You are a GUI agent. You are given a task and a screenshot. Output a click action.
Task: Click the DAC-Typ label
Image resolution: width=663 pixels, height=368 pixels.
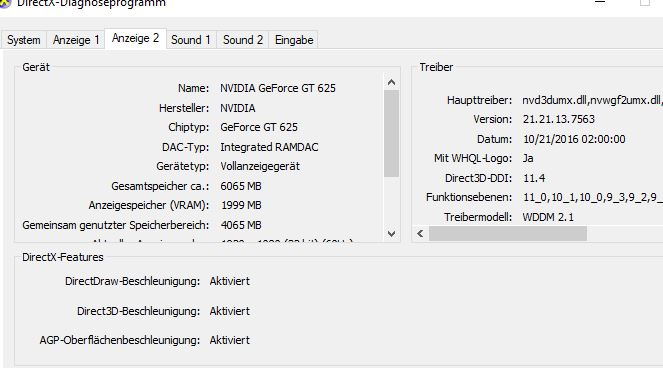tap(185, 147)
